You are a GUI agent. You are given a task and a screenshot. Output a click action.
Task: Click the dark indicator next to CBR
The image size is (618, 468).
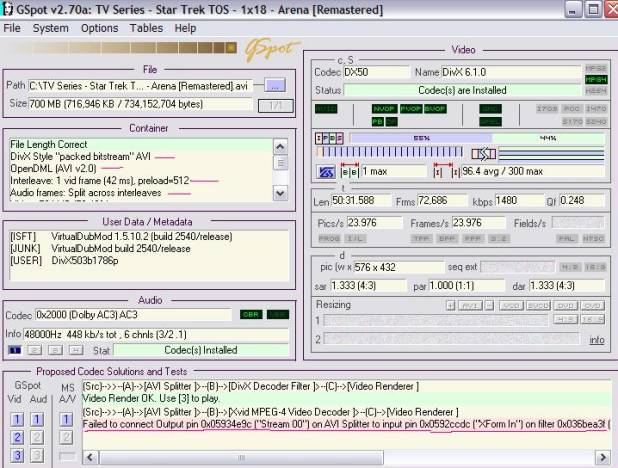(x=278, y=315)
